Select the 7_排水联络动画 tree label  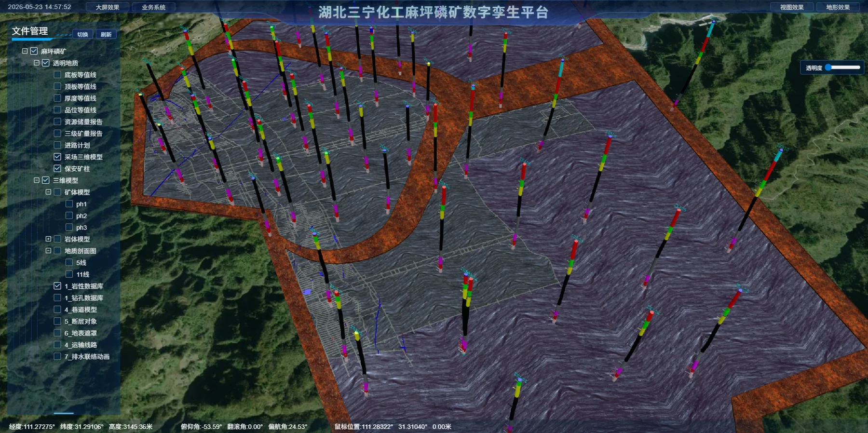coord(87,356)
